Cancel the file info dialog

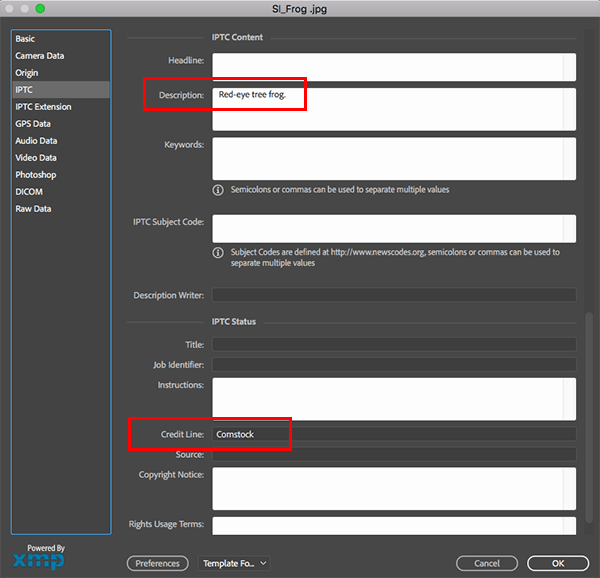487,563
